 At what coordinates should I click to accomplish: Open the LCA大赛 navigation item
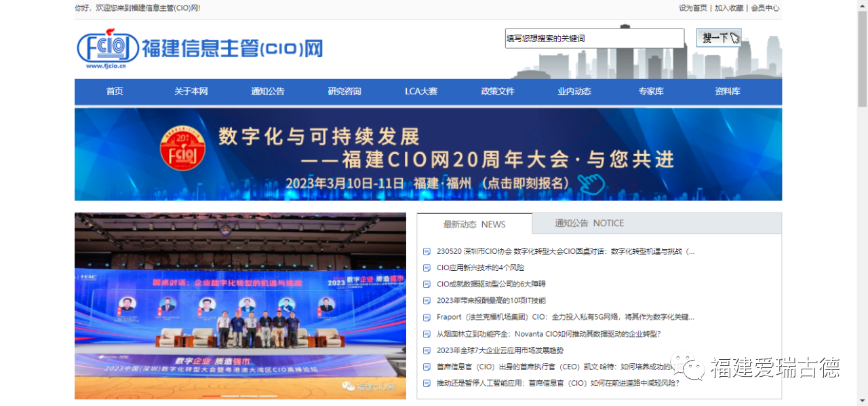[421, 92]
